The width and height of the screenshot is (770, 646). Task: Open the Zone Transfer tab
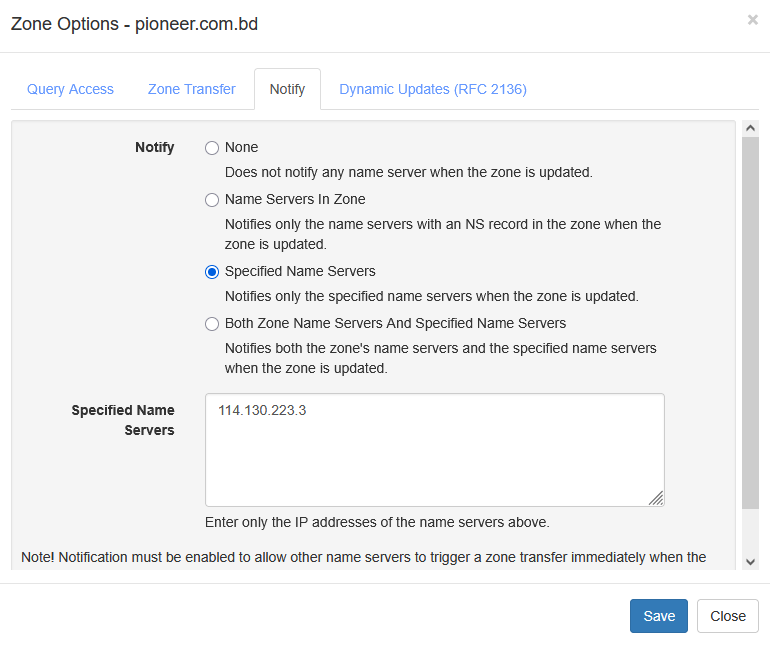pos(192,89)
